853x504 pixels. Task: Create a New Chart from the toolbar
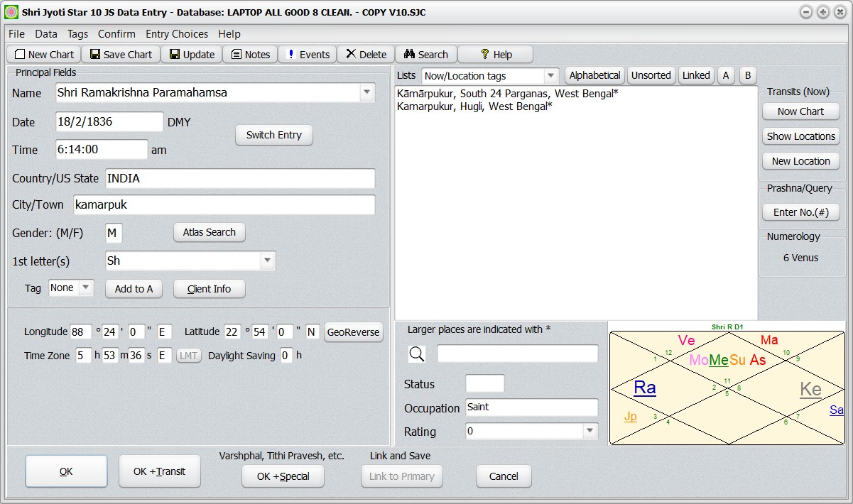click(43, 54)
